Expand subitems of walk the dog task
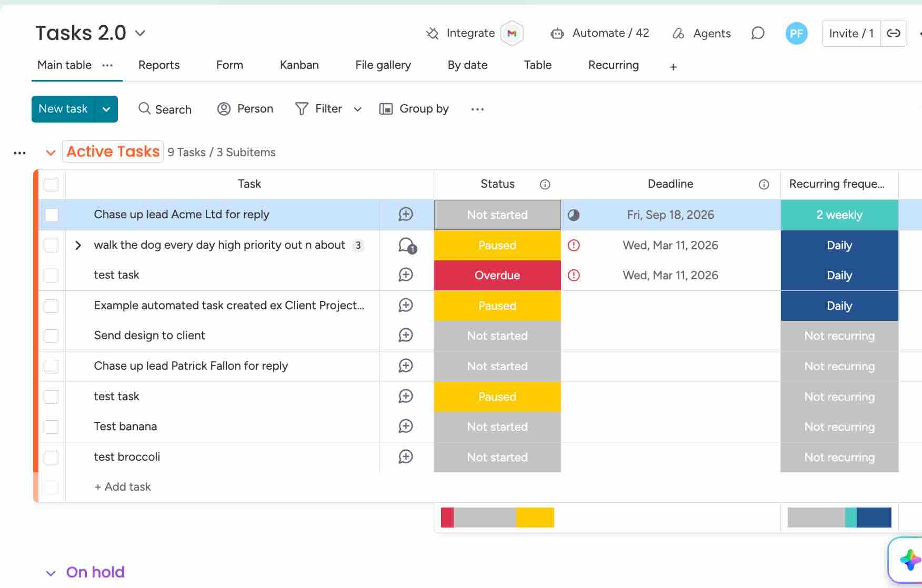Image resolution: width=922 pixels, height=588 pixels. 78,245
